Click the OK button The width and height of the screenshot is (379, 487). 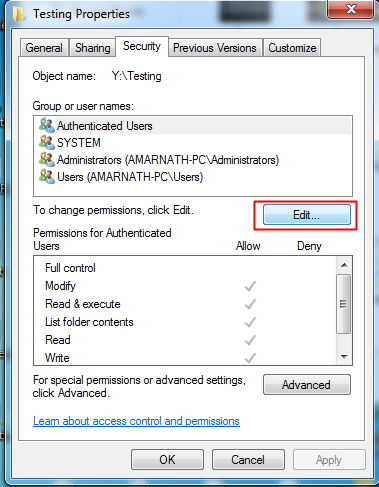167,460
